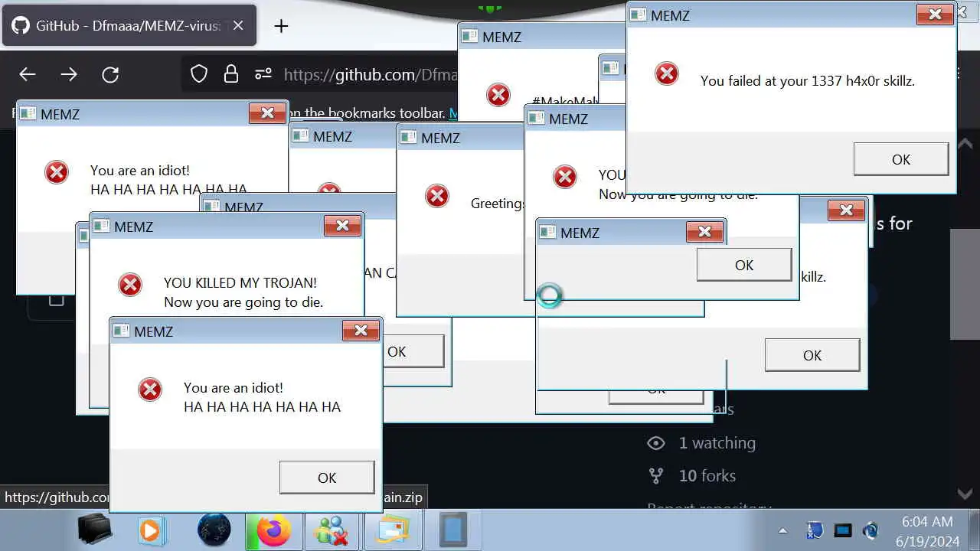Click the padlock site security icon
The height and width of the screenshot is (551, 980).
click(x=230, y=74)
